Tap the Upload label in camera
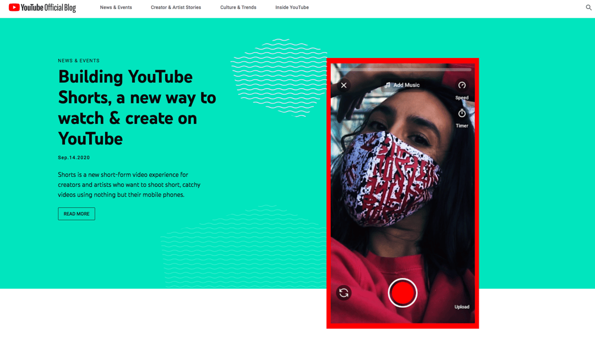 (x=462, y=307)
